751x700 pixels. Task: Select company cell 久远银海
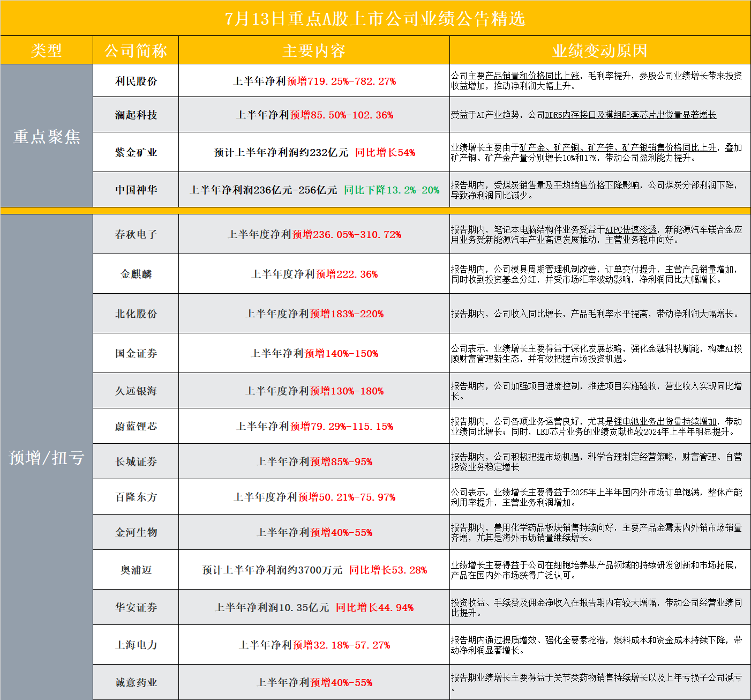point(136,391)
